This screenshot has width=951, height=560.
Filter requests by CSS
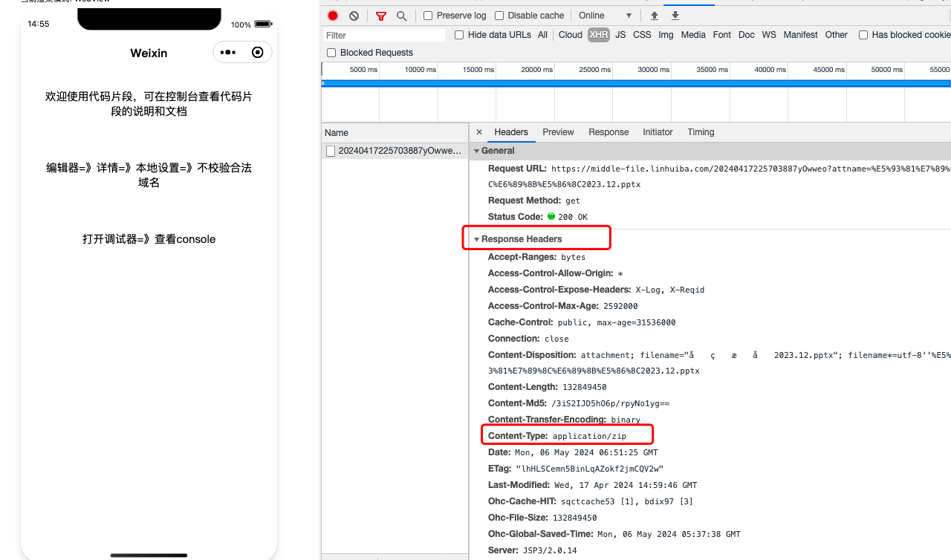point(642,35)
